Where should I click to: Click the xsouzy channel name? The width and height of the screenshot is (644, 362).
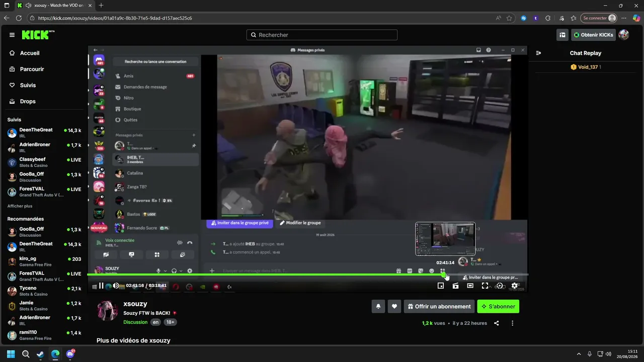pos(135,304)
